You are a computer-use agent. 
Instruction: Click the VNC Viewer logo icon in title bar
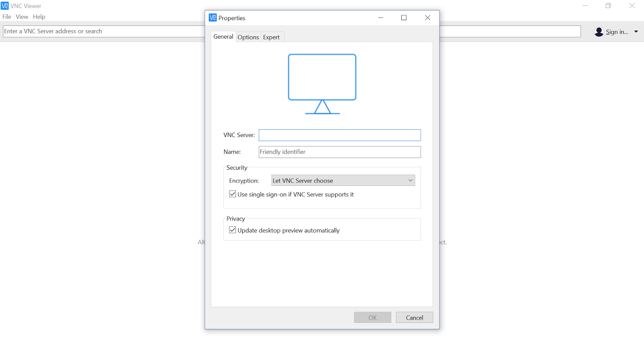point(5,6)
